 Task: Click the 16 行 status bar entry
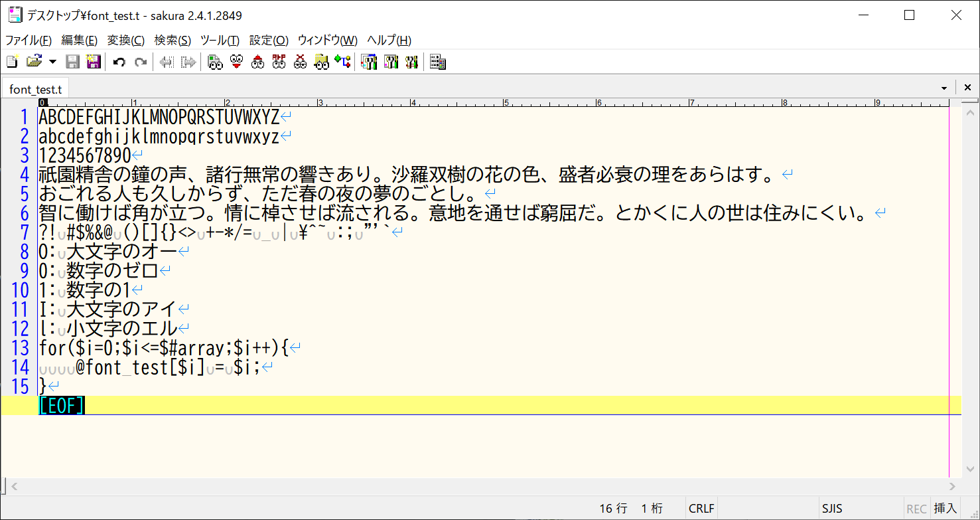click(613, 509)
